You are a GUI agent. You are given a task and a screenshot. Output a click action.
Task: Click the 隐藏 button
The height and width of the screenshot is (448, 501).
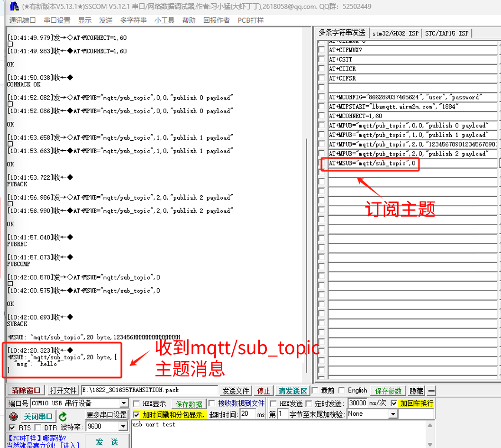point(416,391)
